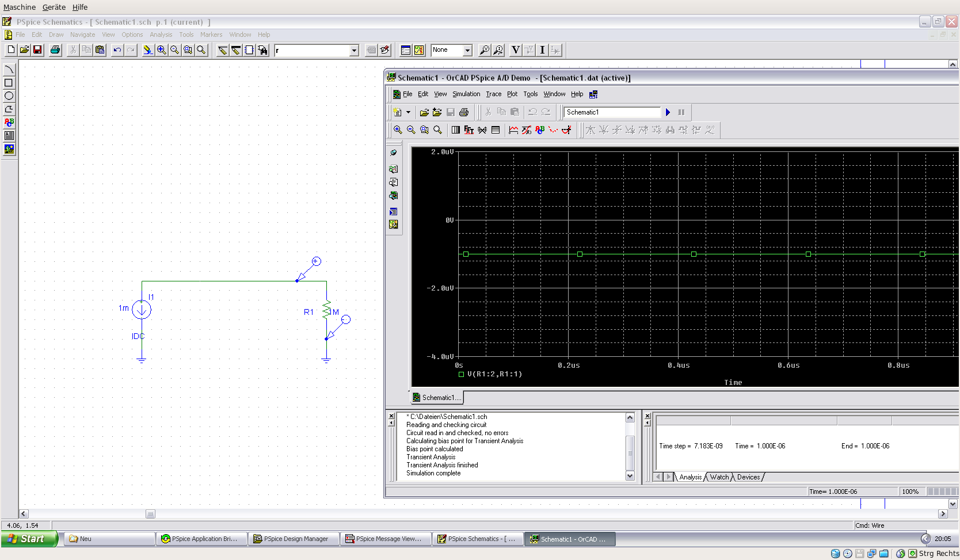Open PSpice Design Manager from the taskbar
Viewport: 960px width, 560px height.
coord(294,539)
